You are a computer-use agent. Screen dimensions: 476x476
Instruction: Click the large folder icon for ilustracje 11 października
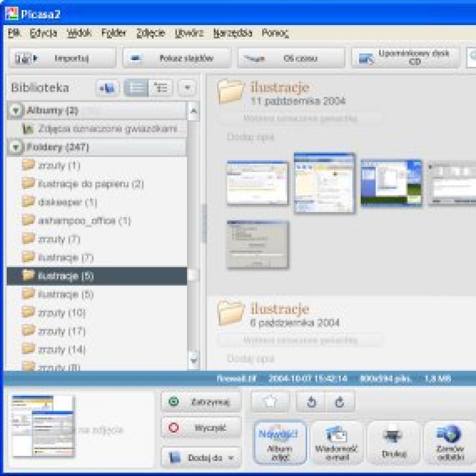click(x=231, y=92)
